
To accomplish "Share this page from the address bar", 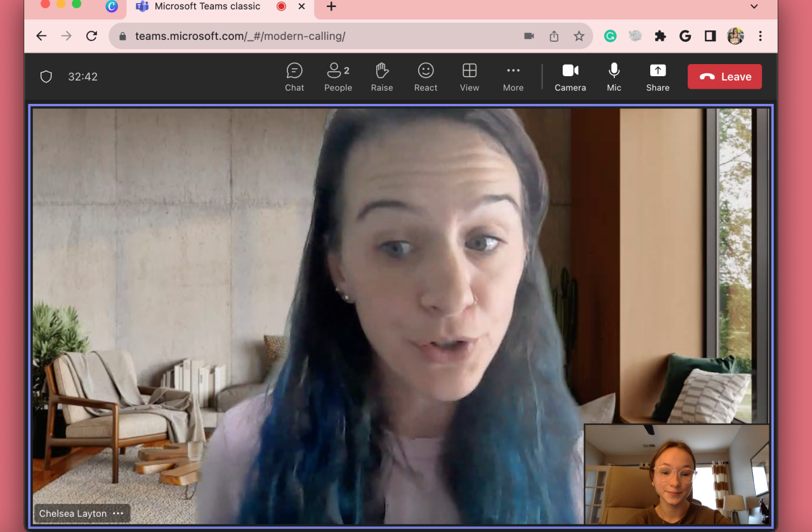I will (x=554, y=36).
